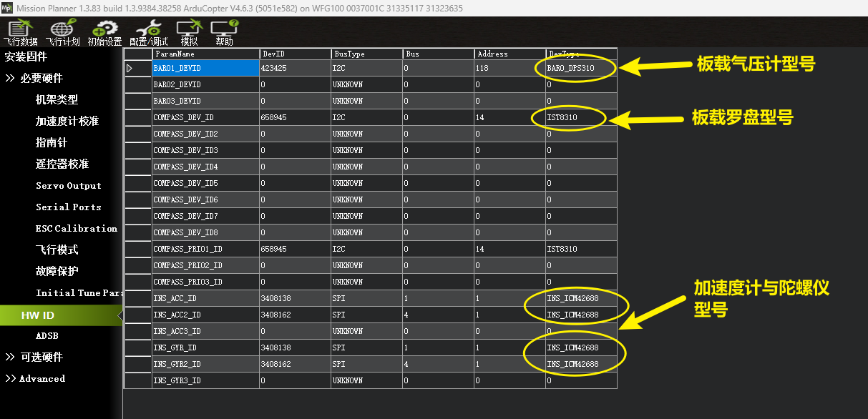Click UNKNOWN BusType in BARO2_DEVID row
The image size is (868, 419).
point(366,84)
